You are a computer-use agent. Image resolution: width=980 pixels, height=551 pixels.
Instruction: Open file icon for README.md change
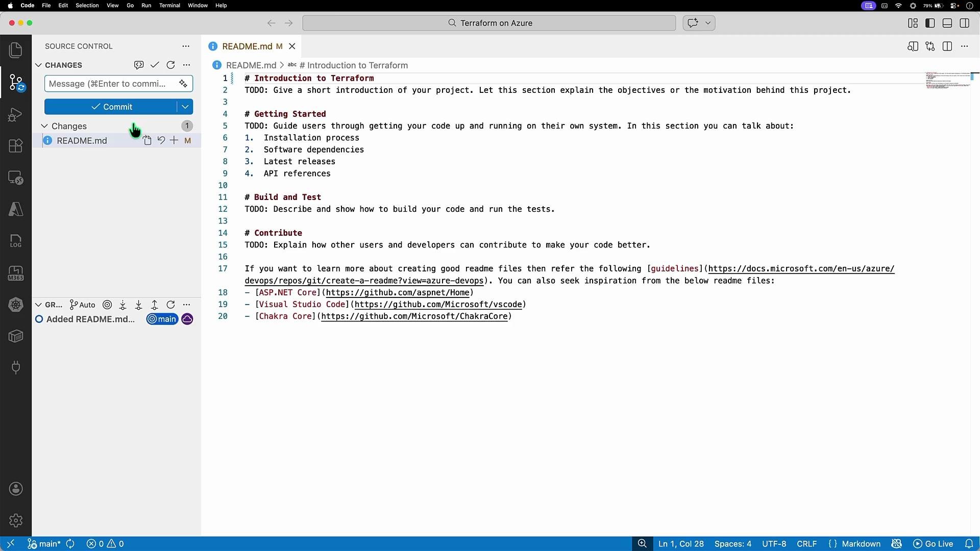(x=147, y=140)
